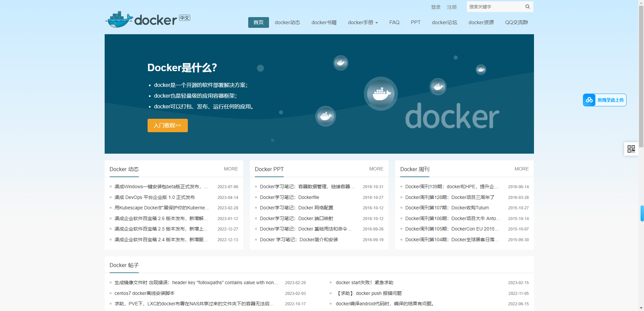Open Docker学习笔记：容器数据管理 link
This screenshot has height=311, width=644.
307,187
